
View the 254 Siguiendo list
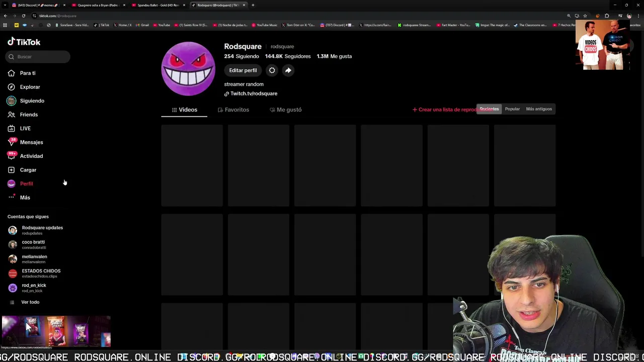242,56
